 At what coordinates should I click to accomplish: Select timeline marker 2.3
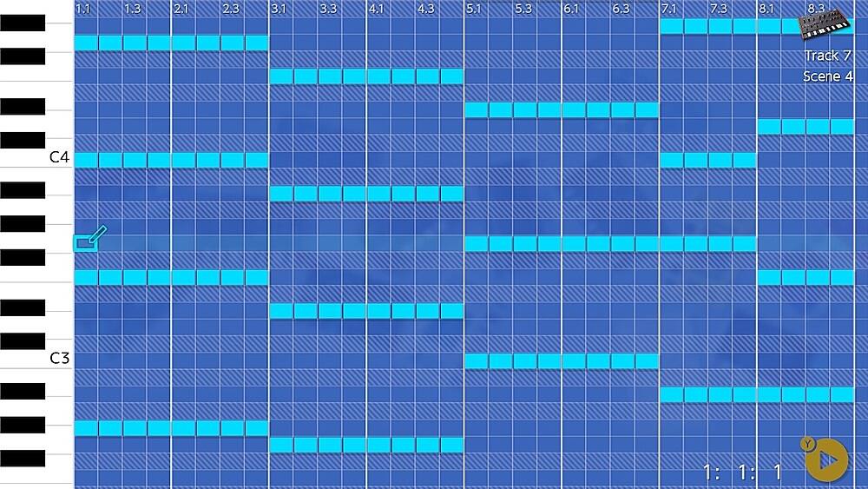231,9
